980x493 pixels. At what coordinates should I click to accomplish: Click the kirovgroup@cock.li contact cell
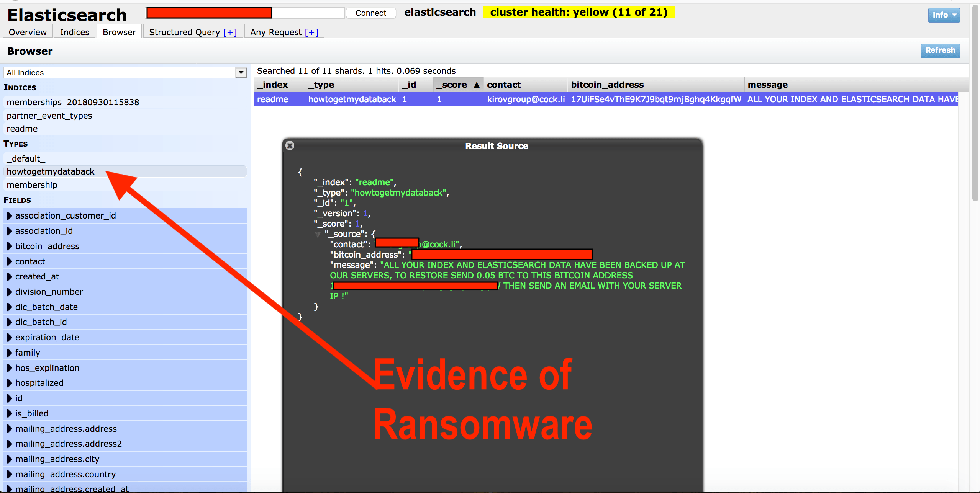[x=526, y=100]
